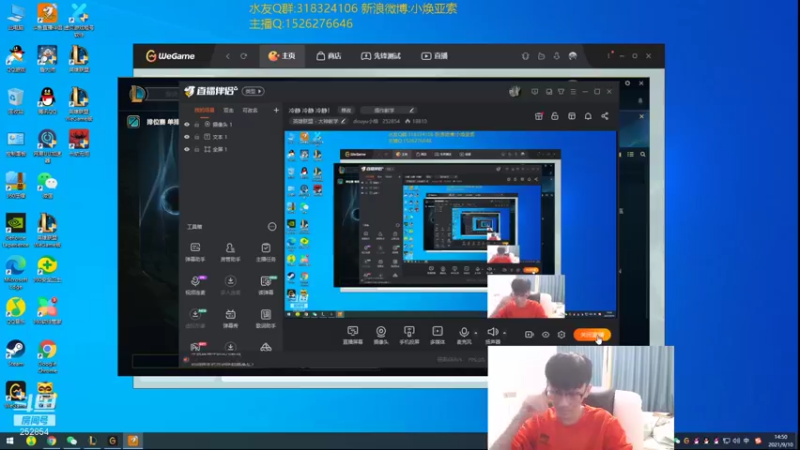This screenshot has height=450, width=800.
Task: Add a new scene with plus icon
Action: click(x=276, y=110)
